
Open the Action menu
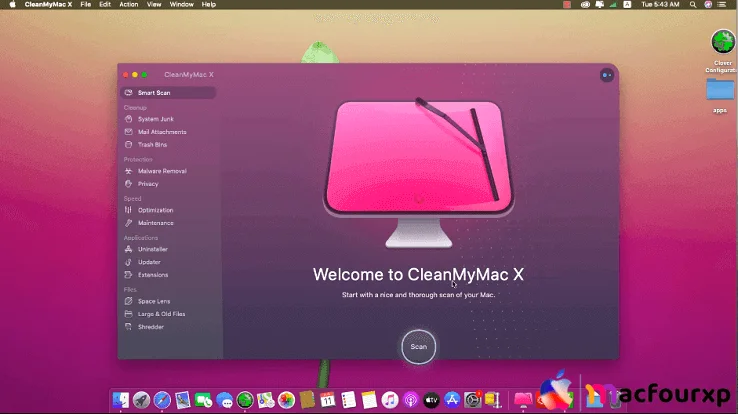pyautogui.click(x=128, y=4)
